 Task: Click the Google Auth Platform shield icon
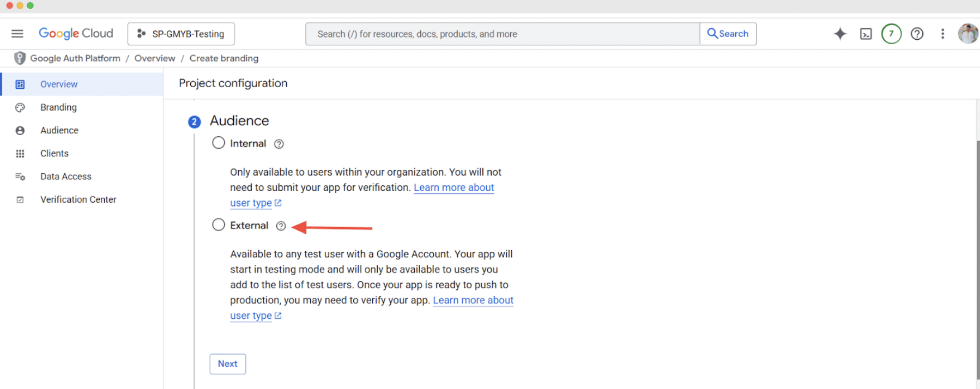pos(20,58)
